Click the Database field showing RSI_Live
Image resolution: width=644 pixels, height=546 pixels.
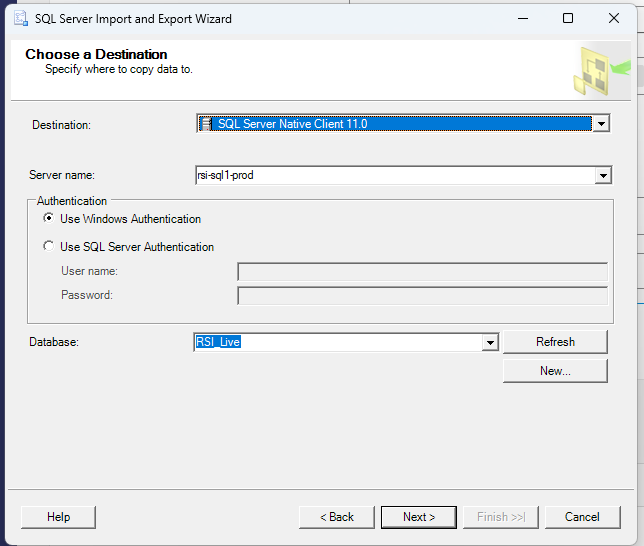tap(338, 342)
